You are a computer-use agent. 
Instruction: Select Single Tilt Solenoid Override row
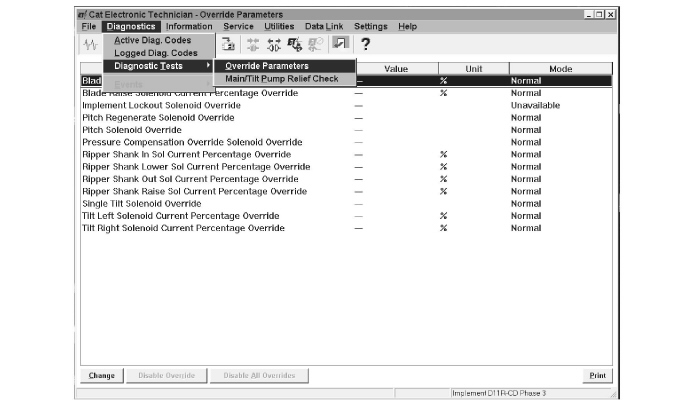[x=346, y=204]
